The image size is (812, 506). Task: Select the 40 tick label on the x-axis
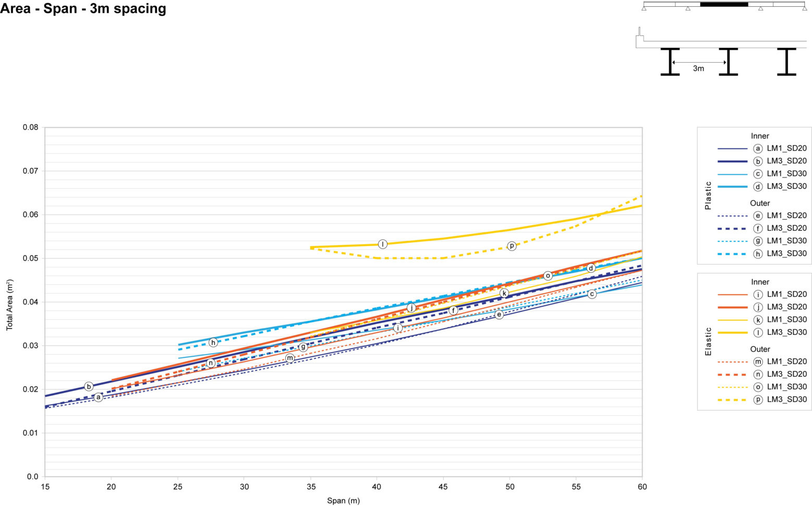(x=377, y=487)
